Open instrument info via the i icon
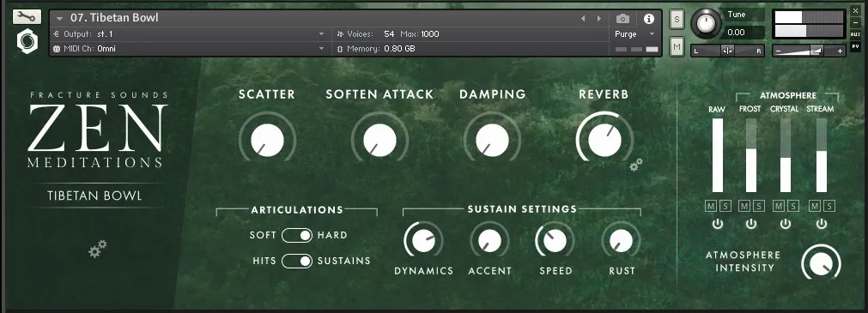 click(x=649, y=19)
